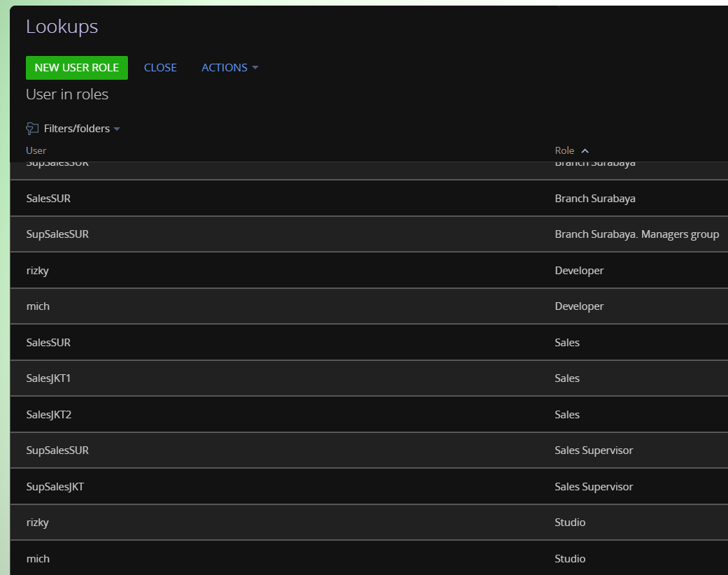Open the Branch Surabaya. Managers group entry

tap(636, 234)
